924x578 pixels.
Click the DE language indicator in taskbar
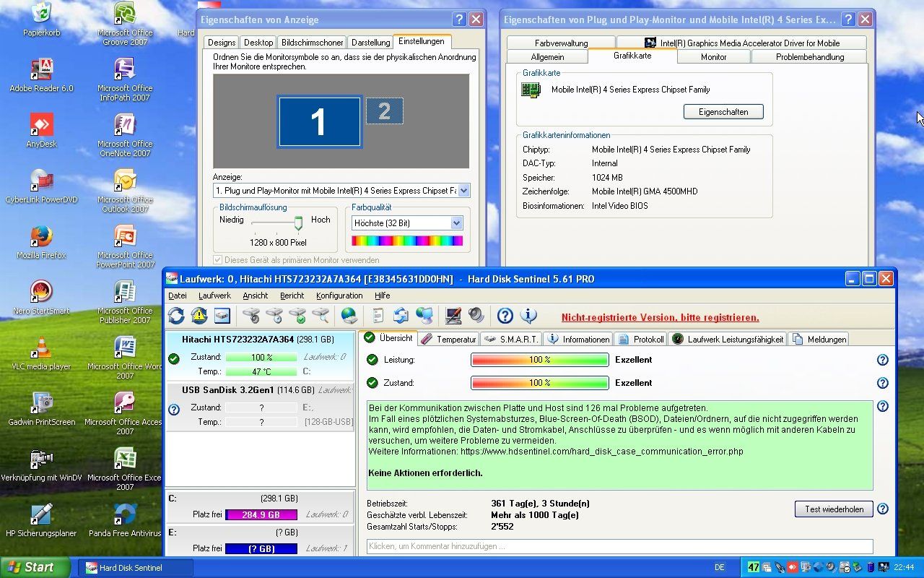point(719,567)
